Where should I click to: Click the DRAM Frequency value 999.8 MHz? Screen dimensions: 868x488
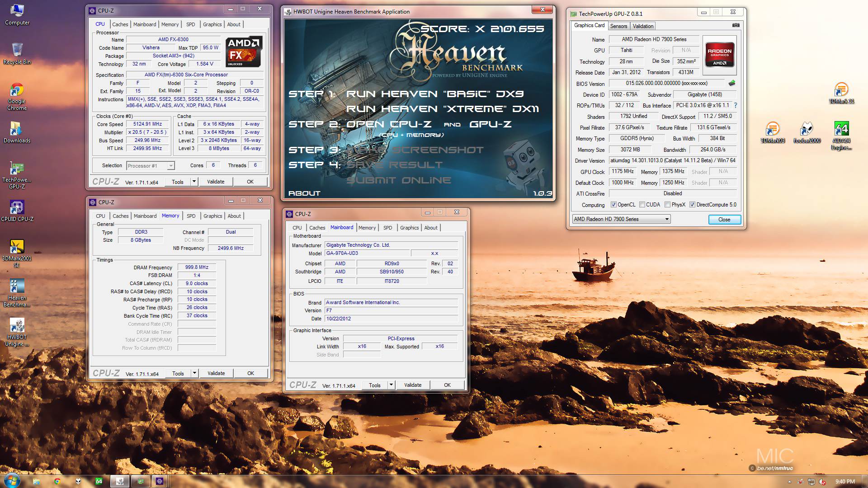pos(197,267)
